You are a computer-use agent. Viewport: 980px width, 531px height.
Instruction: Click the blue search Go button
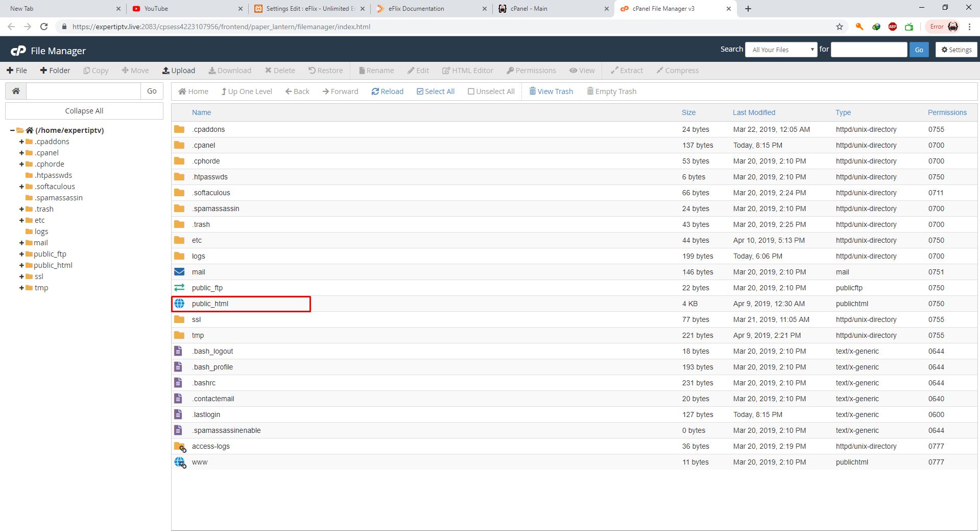click(919, 50)
